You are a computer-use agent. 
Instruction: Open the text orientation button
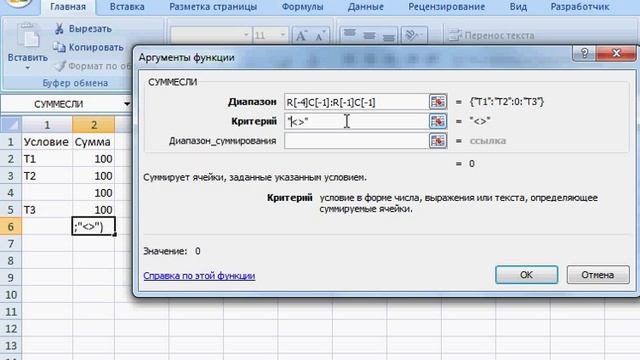[413, 35]
